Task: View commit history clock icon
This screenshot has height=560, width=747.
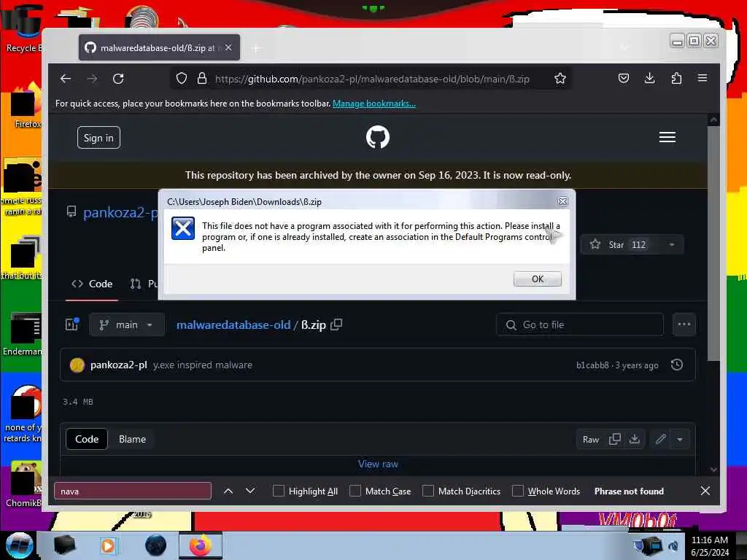Action: [676, 365]
